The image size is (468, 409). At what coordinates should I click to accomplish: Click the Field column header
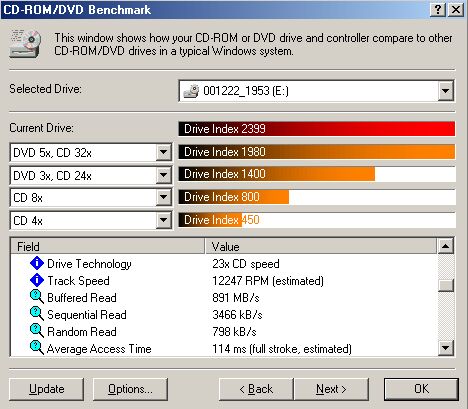[x=108, y=246]
